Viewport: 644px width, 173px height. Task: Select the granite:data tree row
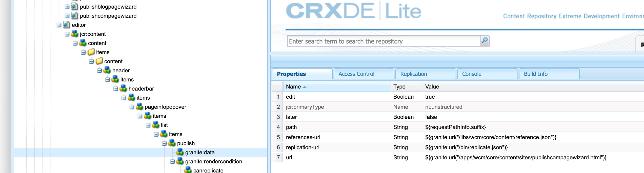(x=141, y=152)
